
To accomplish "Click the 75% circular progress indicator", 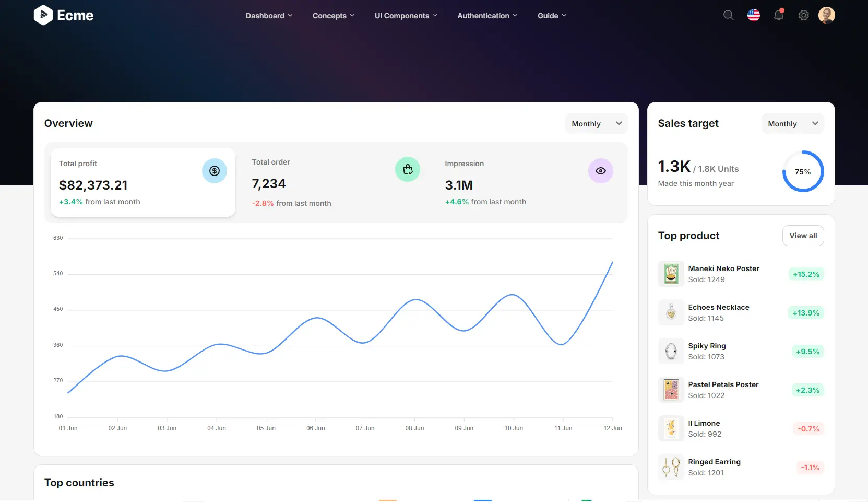I will tap(803, 171).
